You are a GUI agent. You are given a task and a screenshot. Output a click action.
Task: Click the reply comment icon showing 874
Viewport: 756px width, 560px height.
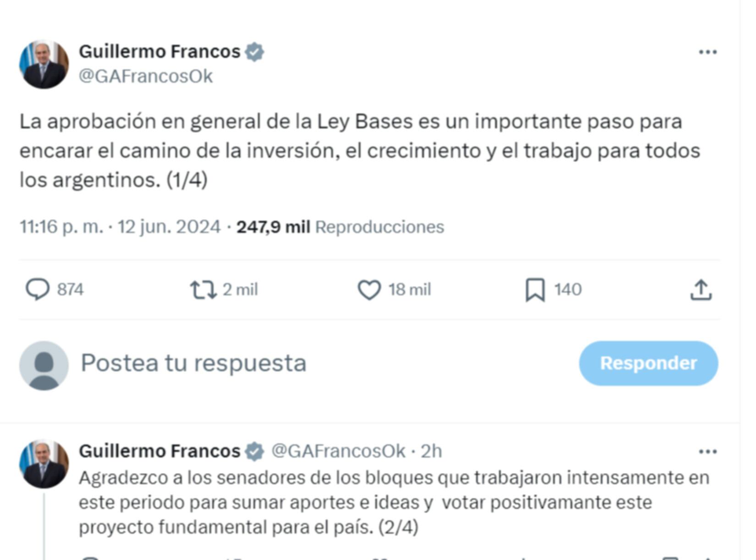click(38, 290)
